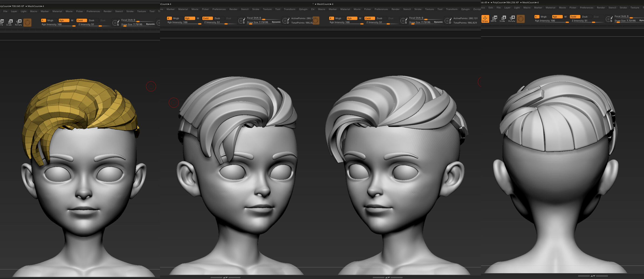Viewport: 644px width, 279px height.
Task: Open the Preferences menu in back-of-head view
Action: coord(586,7)
